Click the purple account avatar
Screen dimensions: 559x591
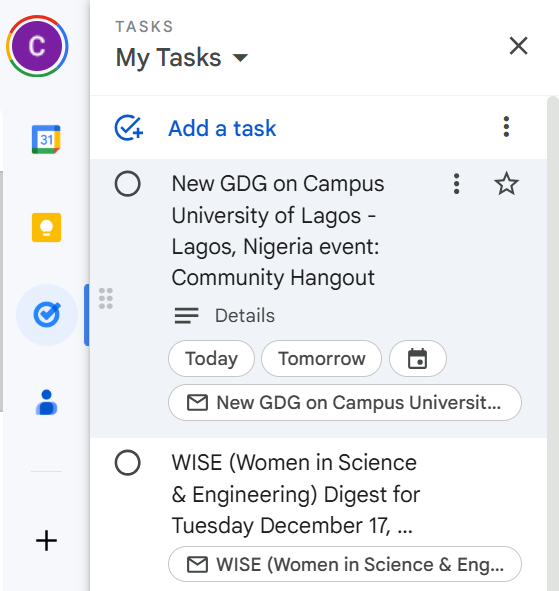pos(37,46)
